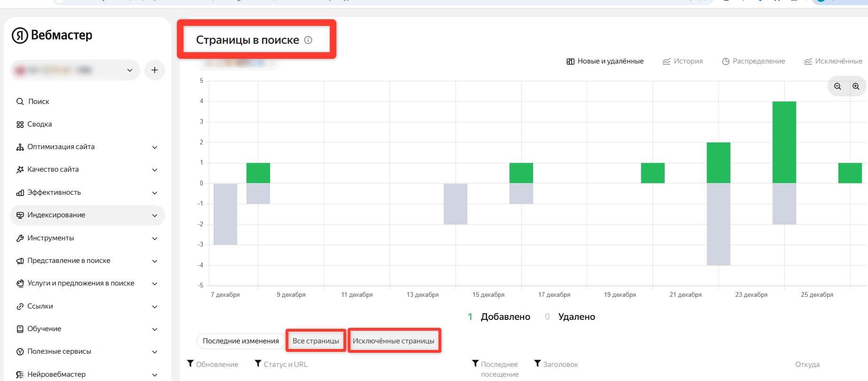Expand Представление в поиске section

click(x=154, y=261)
